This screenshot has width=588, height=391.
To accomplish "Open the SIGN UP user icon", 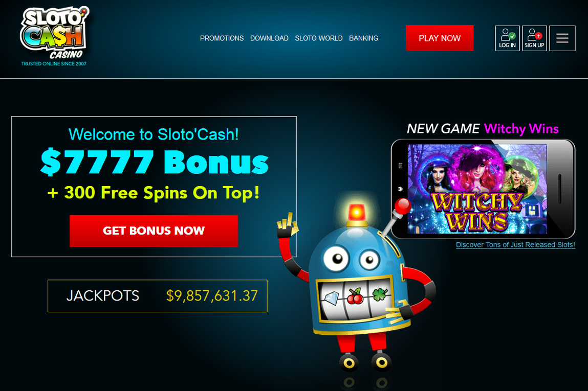I will tap(534, 38).
